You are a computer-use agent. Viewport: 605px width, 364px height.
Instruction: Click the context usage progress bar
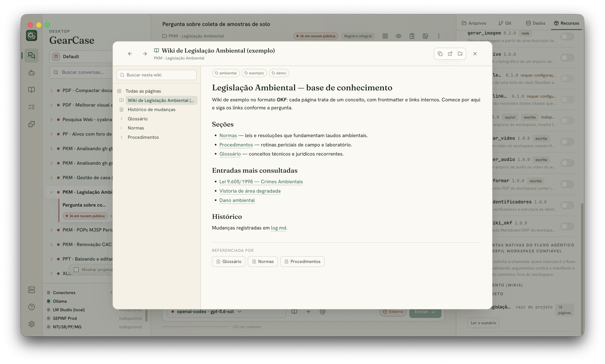coord(196,327)
